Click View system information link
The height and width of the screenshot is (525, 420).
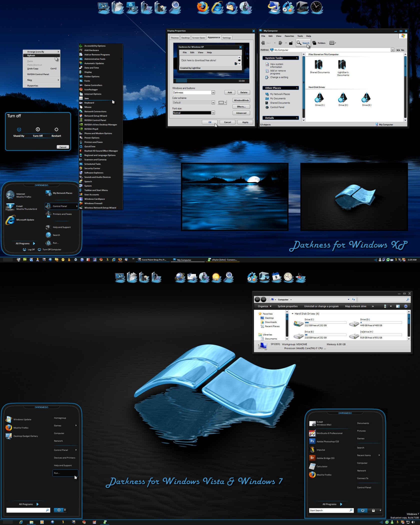276,65
